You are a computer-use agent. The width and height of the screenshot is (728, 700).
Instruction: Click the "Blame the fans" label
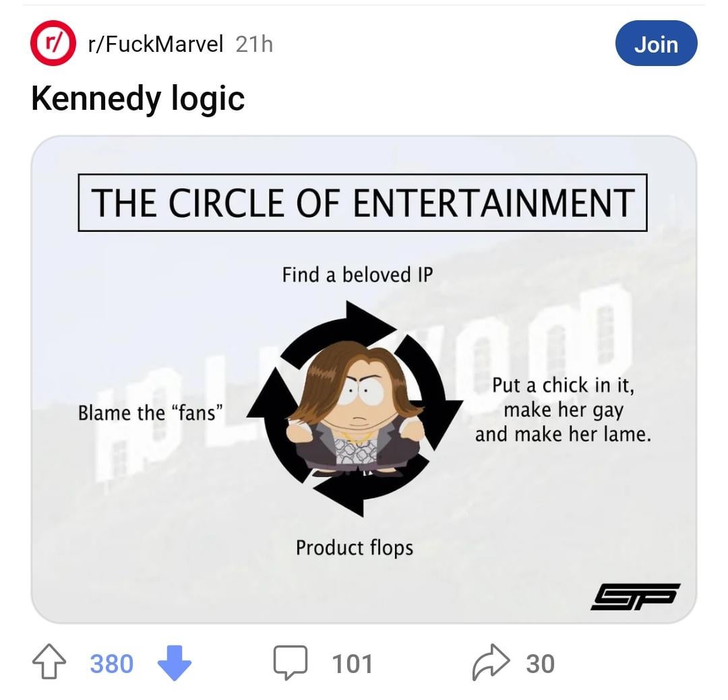(150, 412)
